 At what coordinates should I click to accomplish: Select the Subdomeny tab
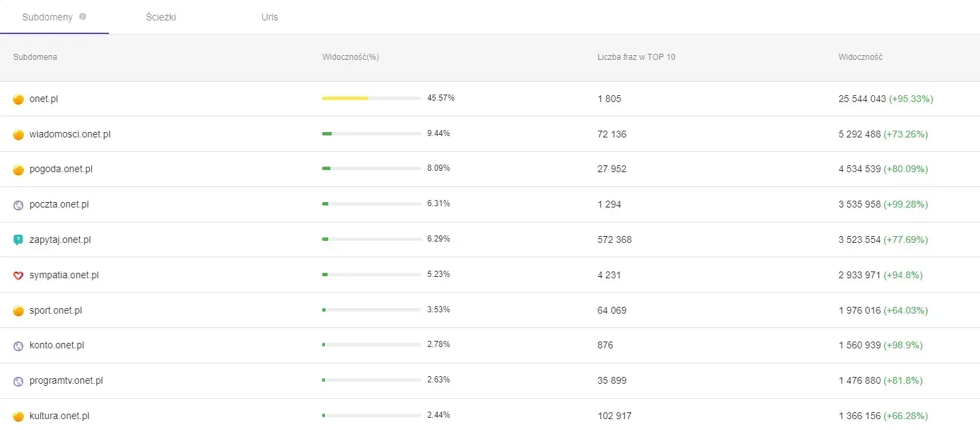pyautogui.click(x=47, y=17)
